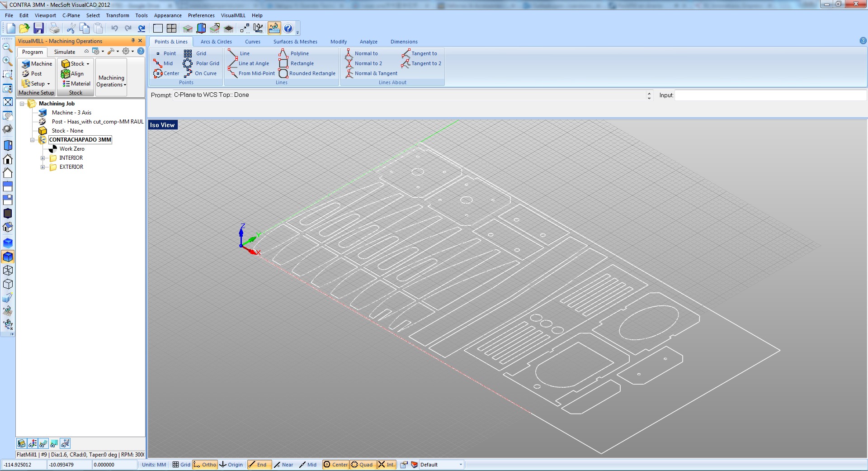The image size is (868, 471).
Task: Click the Print icon in toolbar
Action: (x=54, y=29)
